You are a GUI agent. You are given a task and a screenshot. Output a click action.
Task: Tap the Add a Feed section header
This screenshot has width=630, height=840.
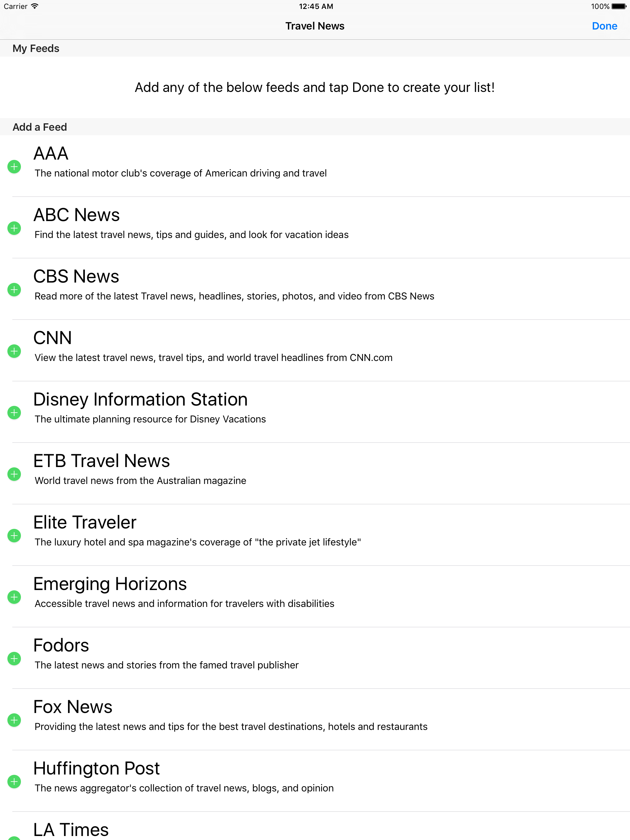pyautogui.click(x=39, y=127)
